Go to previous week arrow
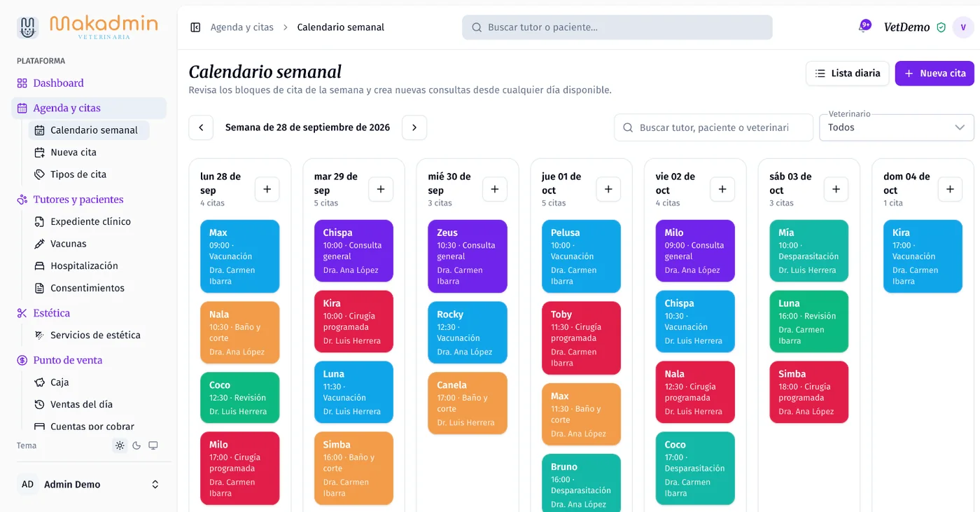Screen dimensions: 980x512 click(x=201, y=127)
